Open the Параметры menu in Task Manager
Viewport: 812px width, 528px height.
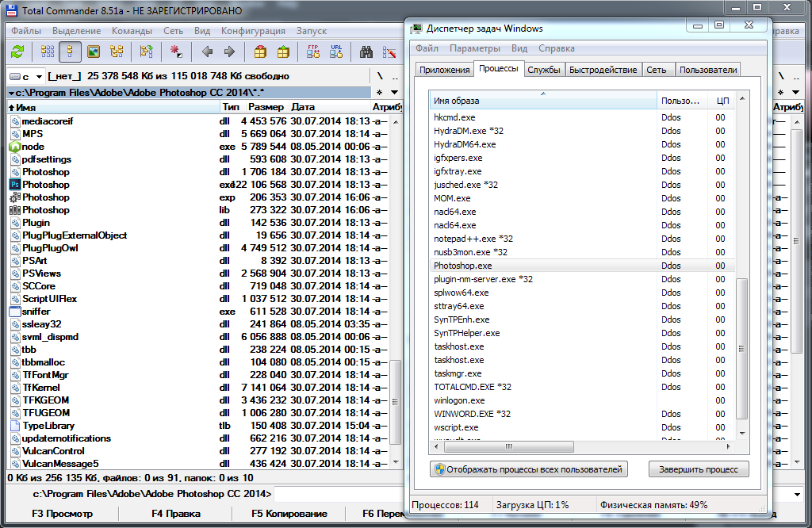(x=475, y=48)
